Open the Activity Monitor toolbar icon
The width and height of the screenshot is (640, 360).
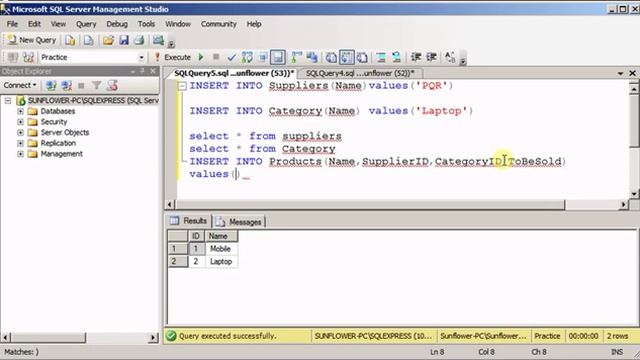point(158,40)
